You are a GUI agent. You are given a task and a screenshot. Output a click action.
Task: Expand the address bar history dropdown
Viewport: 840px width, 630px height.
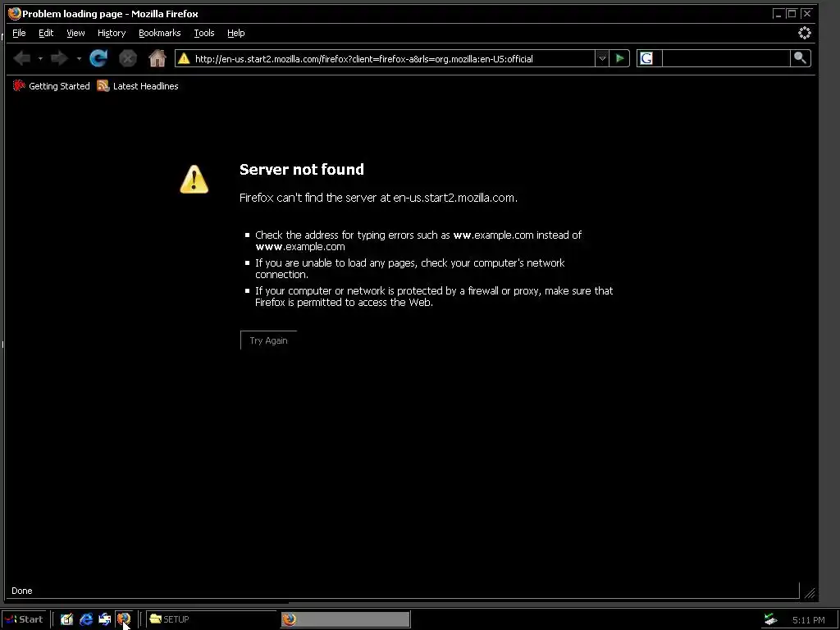point(601,58)
